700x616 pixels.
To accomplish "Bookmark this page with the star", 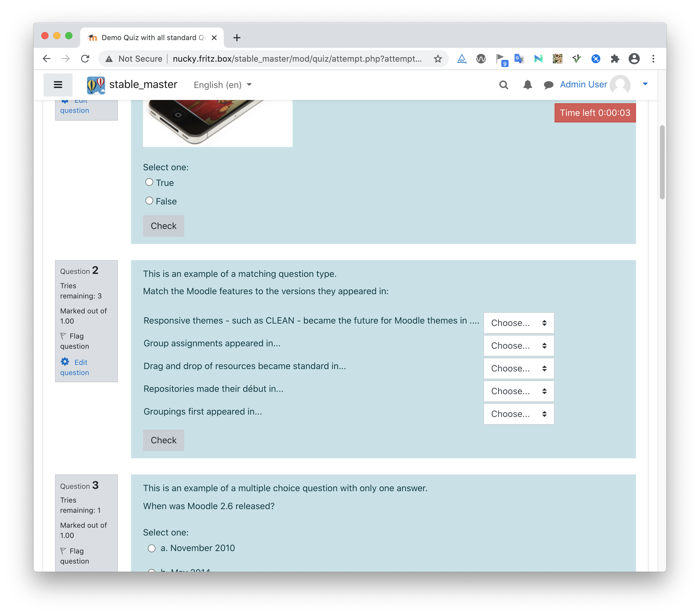I will pos(438,59).
